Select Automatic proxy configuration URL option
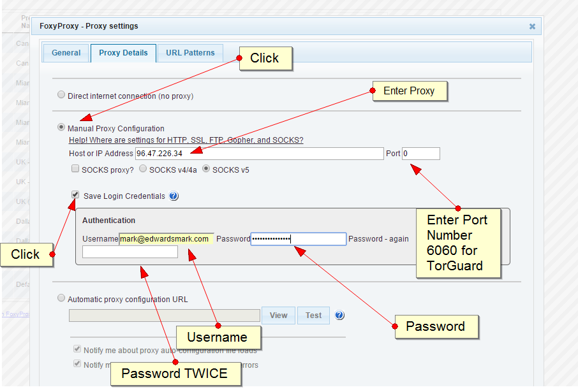Screen dimensions: 578x392 [61, 298]
